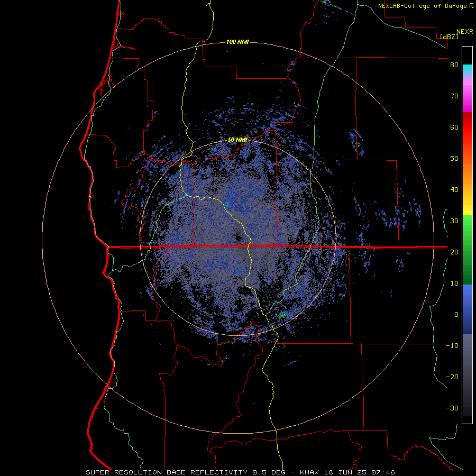Image resolution: width=476 pixels, height=476 pixels.
Task: Click SUPER-RESOLUTION BASE REFLECTIVITY caption text
Action: (167, 472)
